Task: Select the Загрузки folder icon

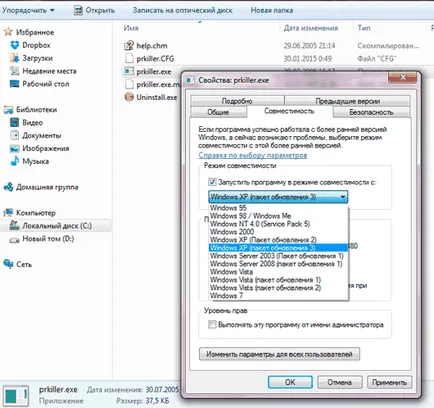Action: coord(15,58)
